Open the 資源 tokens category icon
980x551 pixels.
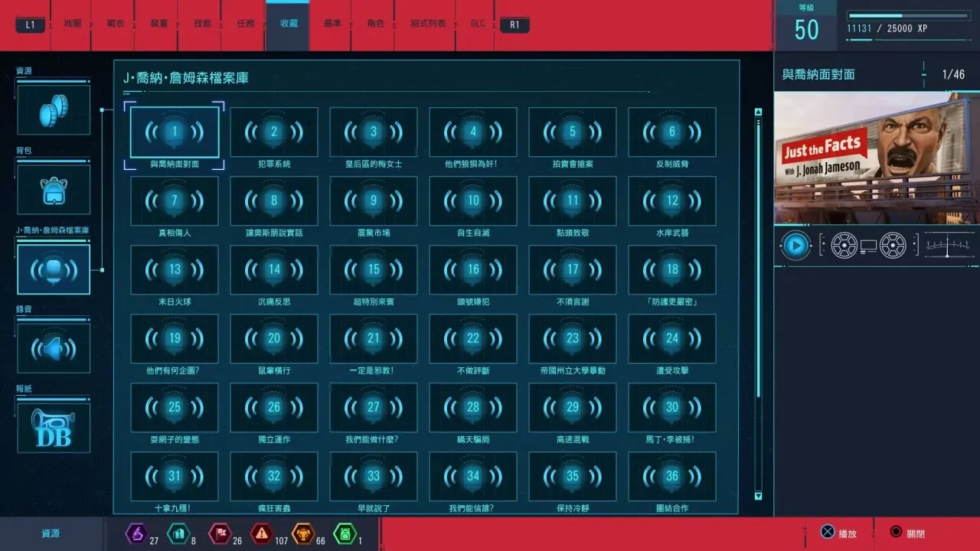(54, 109)
